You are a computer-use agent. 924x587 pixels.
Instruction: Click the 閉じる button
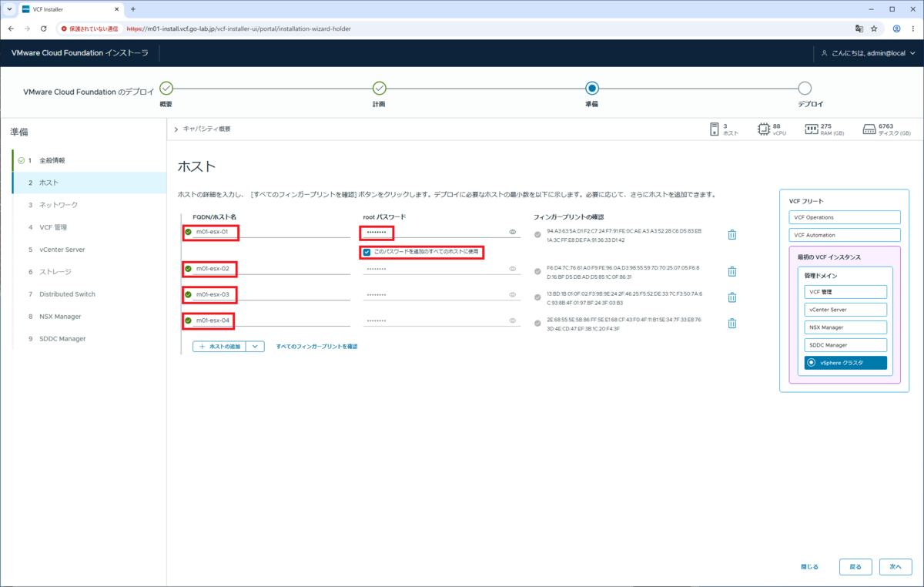point(809,566)
